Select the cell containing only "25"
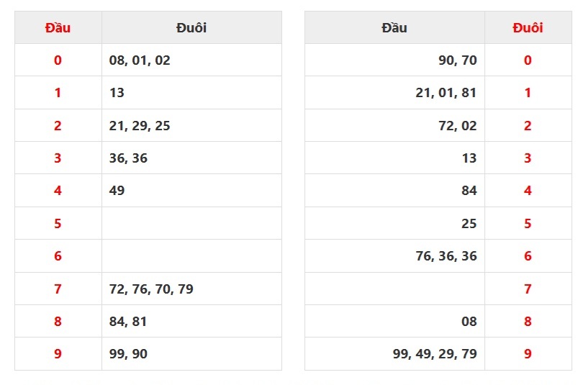 [x=469, y=224]
